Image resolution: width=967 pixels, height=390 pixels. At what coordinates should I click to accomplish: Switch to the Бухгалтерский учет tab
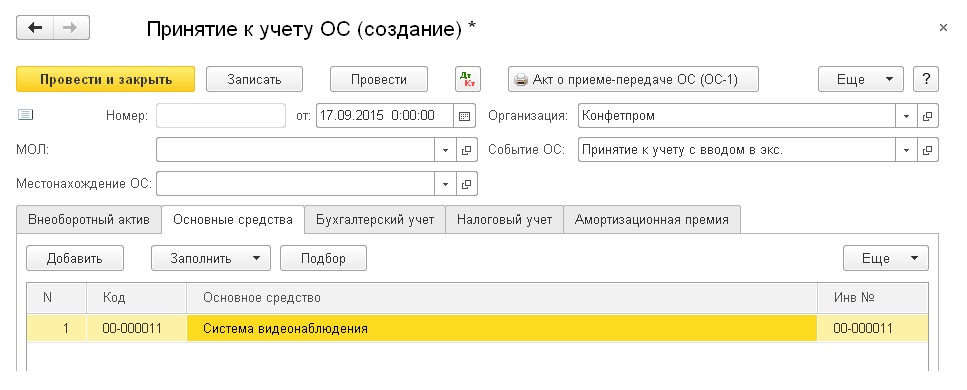375,220
